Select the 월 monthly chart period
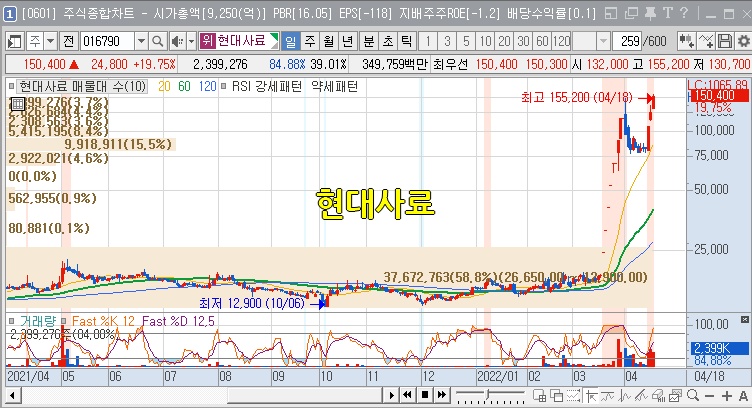Image resolution: width=752 pixels, height=408 pixels. tap(329, 41)
